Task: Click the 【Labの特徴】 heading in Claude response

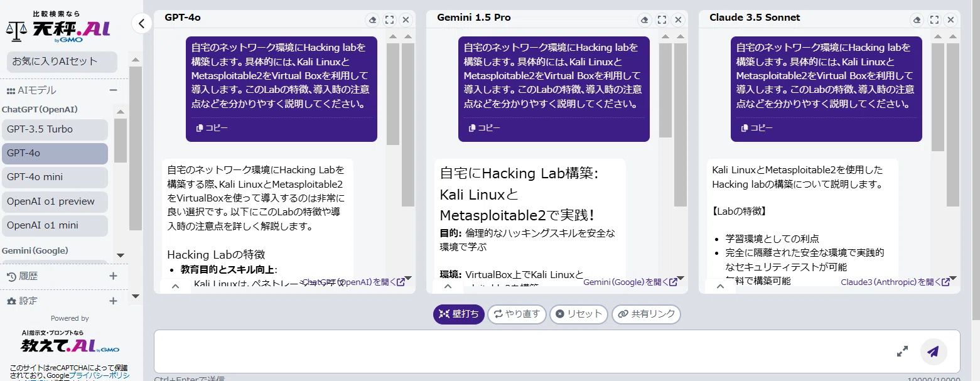Action: pos(739,211)
